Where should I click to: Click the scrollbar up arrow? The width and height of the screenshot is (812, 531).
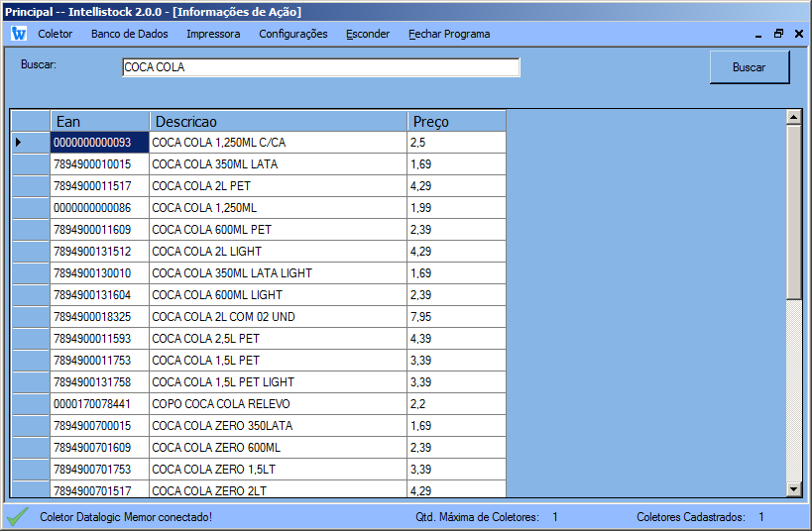coord(794,117)
